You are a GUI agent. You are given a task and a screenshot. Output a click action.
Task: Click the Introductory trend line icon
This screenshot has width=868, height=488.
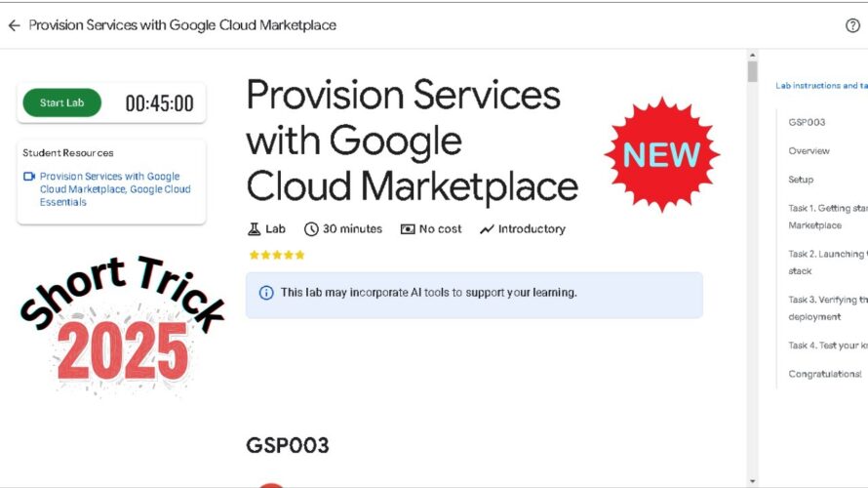point(487,228)
